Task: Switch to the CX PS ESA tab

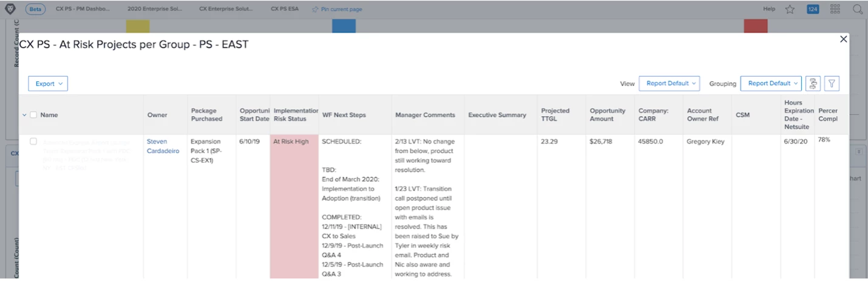Action: click(285, 10)
